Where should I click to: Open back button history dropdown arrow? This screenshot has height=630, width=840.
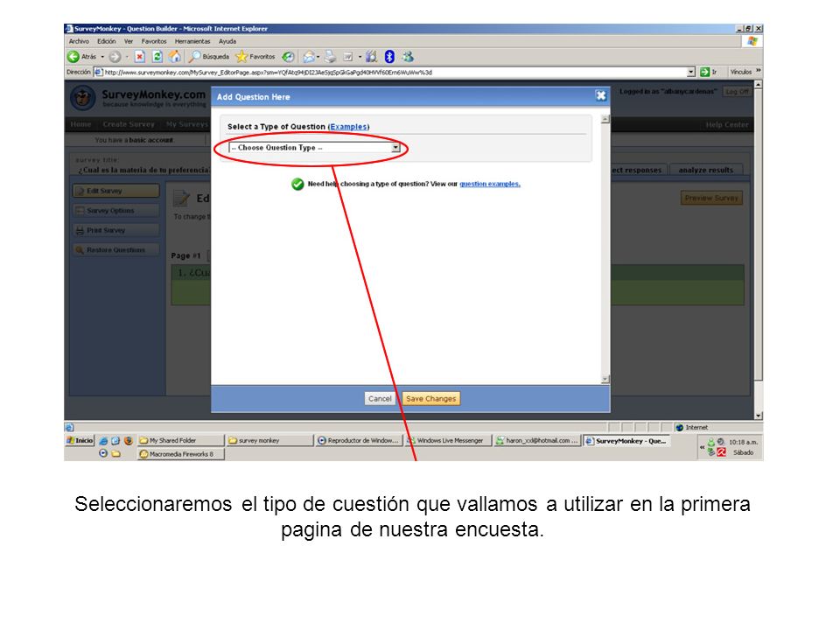pos(102,57)
